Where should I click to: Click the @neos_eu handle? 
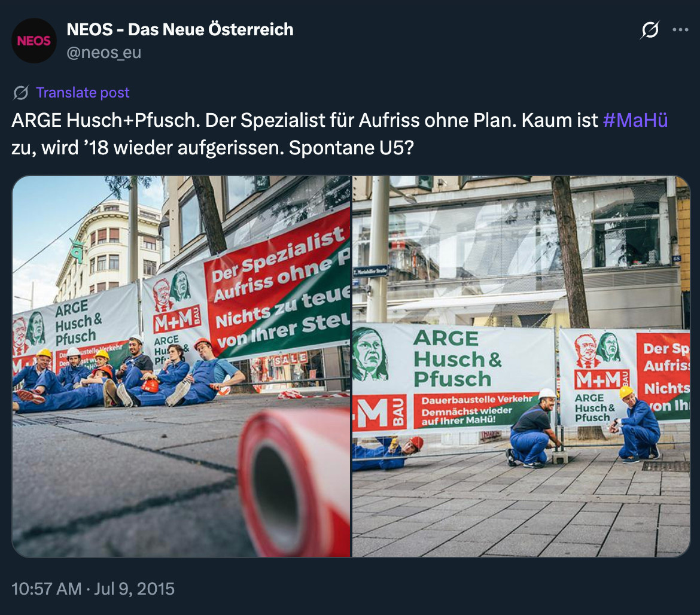pos(104,53)
